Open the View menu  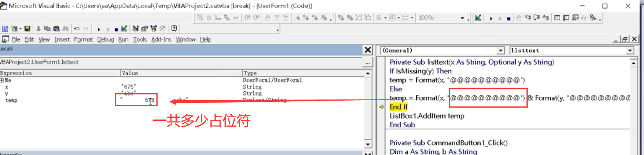(x=44, y=40)
